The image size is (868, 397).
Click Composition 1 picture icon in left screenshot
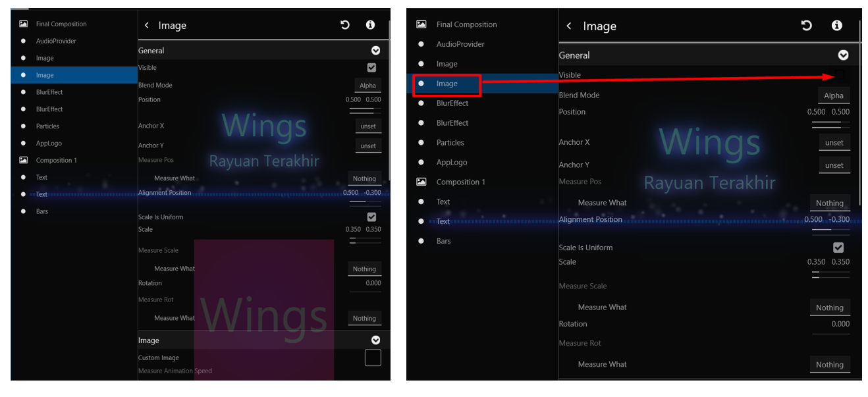(23, 160)
